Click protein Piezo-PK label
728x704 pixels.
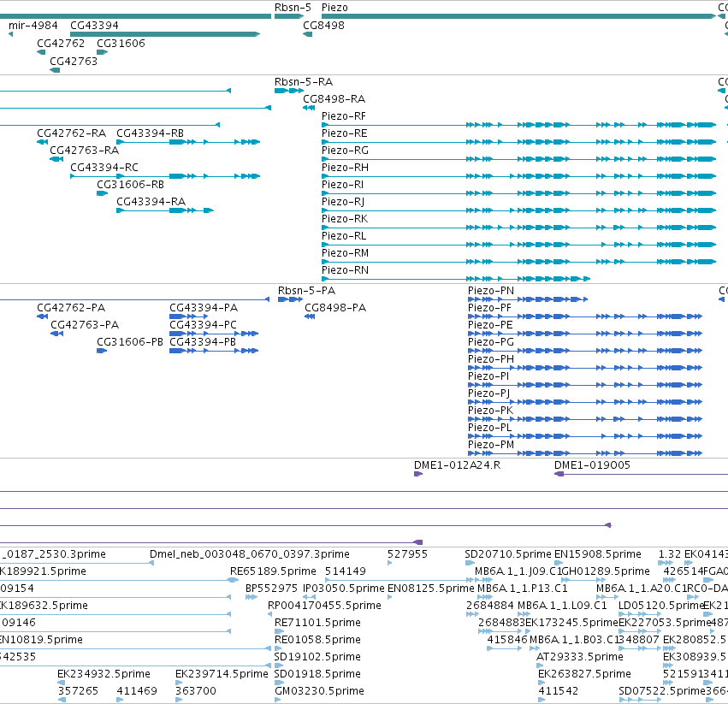tap(491, 411)
